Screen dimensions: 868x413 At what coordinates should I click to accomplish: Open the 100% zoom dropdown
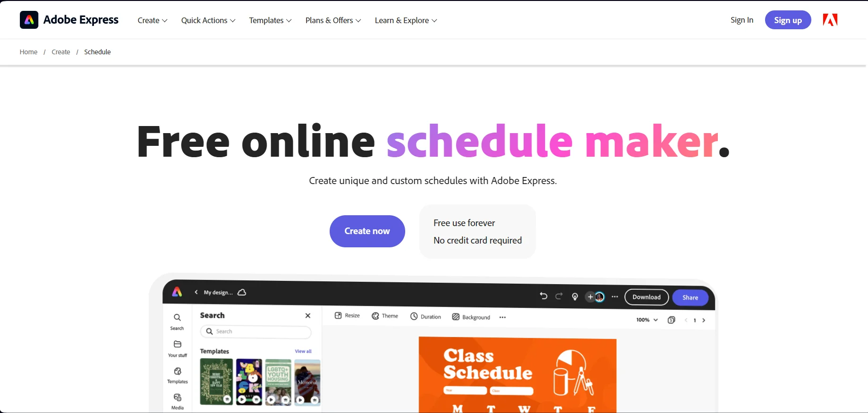pyautogui.click(x=647, y=320)
